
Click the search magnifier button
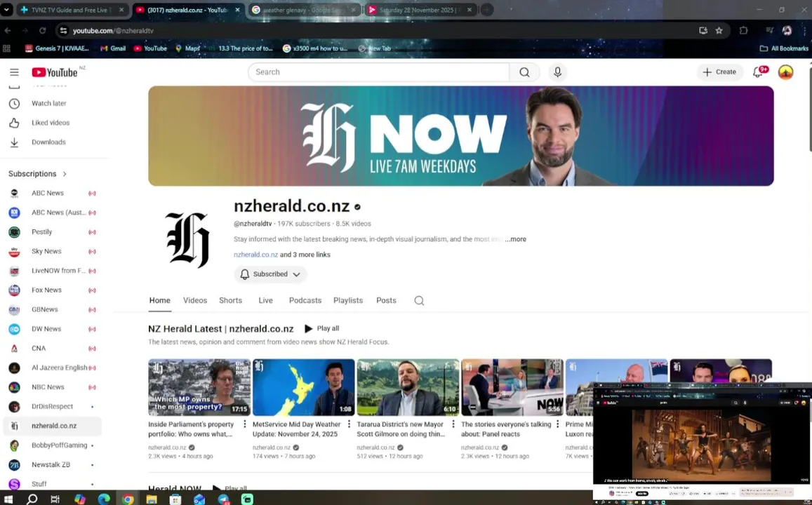(524, 72)
